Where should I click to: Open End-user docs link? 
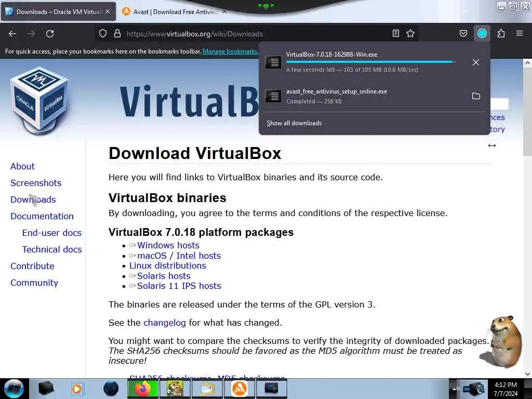(x=51, y=233)
